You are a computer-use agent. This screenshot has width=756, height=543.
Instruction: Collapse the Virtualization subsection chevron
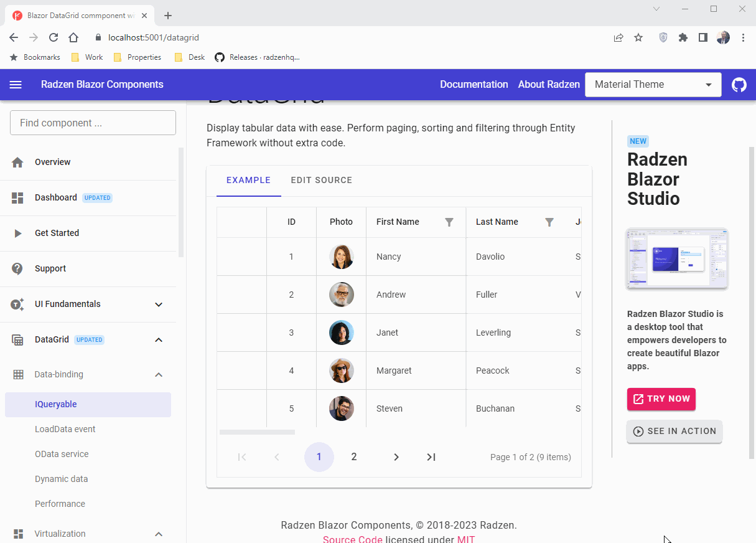(x=159, y=534)
